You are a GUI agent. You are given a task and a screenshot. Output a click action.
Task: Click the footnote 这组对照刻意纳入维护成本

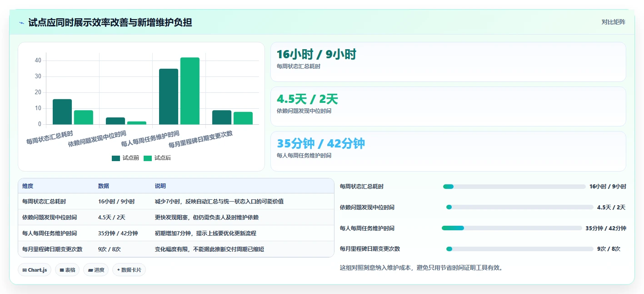(421, 268)
